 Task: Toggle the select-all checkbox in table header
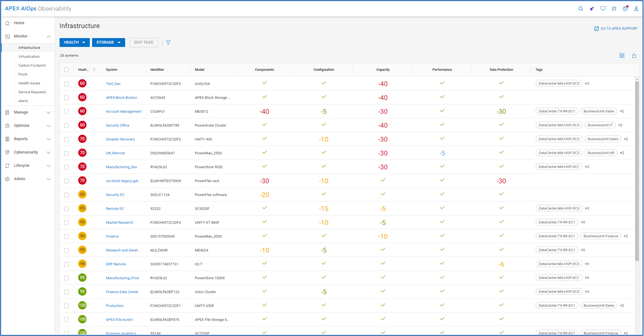(66, 70)
